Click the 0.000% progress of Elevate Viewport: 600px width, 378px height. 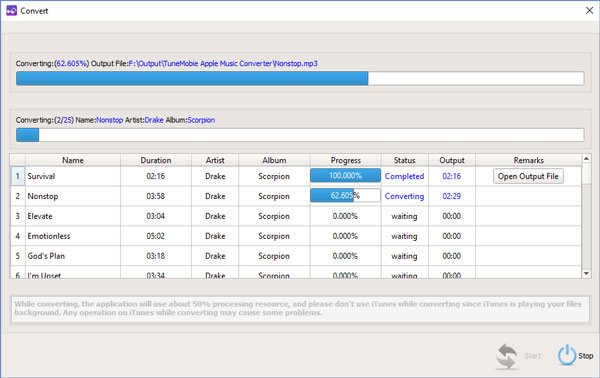[x=345, y=216]
